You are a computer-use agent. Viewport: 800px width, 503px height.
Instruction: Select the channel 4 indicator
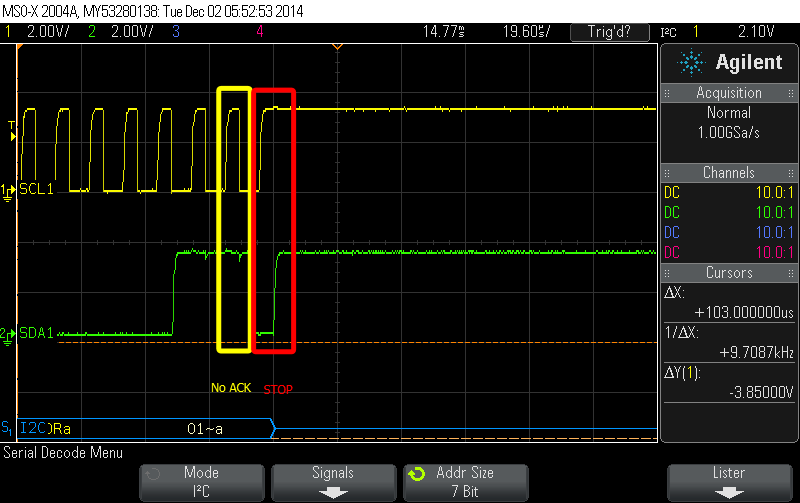coord(260,32)
